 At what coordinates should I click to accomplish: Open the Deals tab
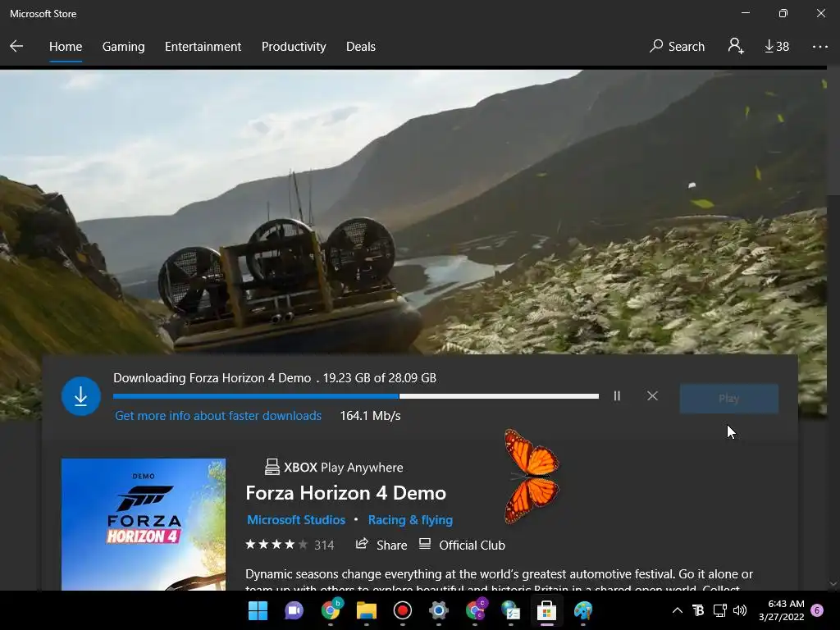pos(361,47)
